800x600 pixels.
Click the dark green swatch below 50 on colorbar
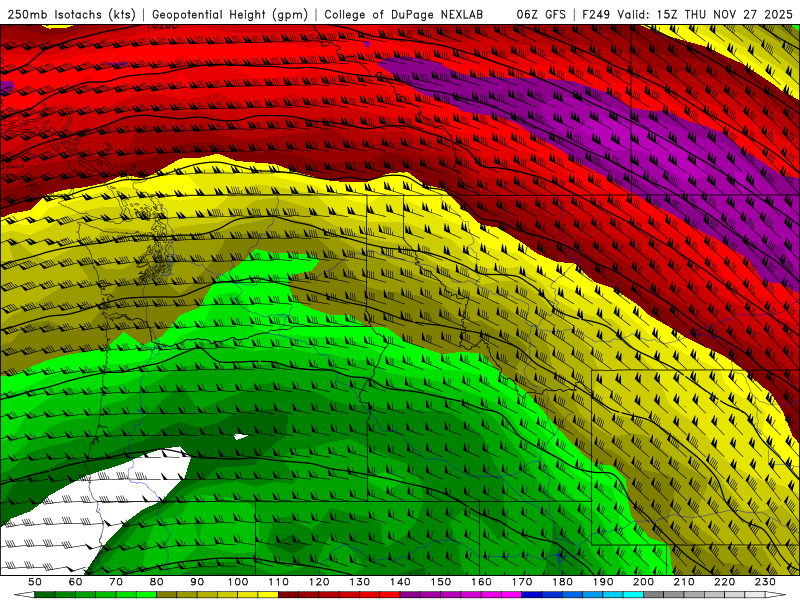tap(45, 595)
